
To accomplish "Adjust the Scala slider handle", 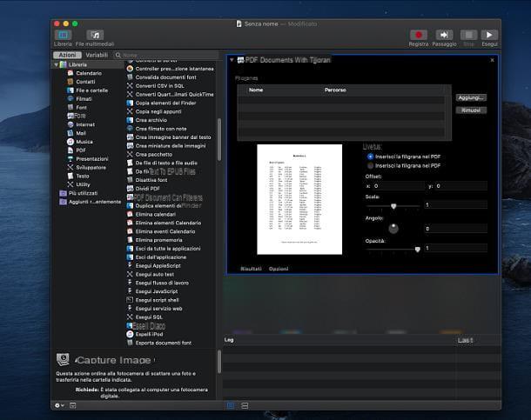I will 393,206.
